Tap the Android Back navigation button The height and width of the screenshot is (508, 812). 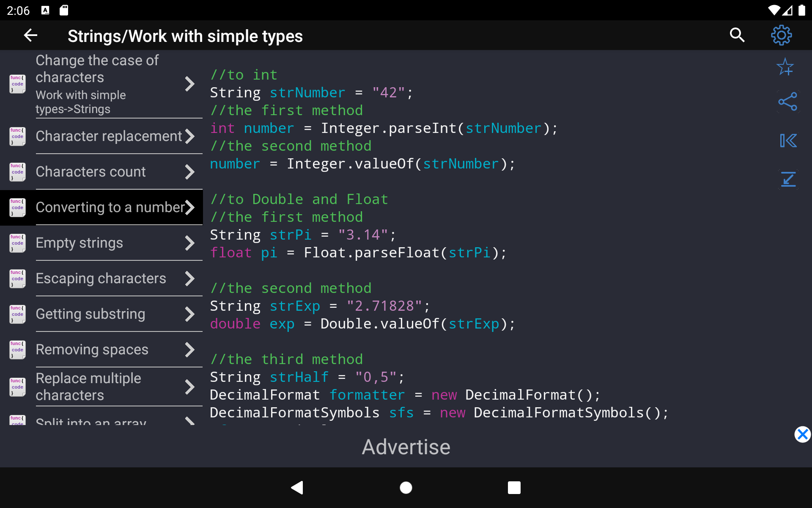tap(297, 488)
